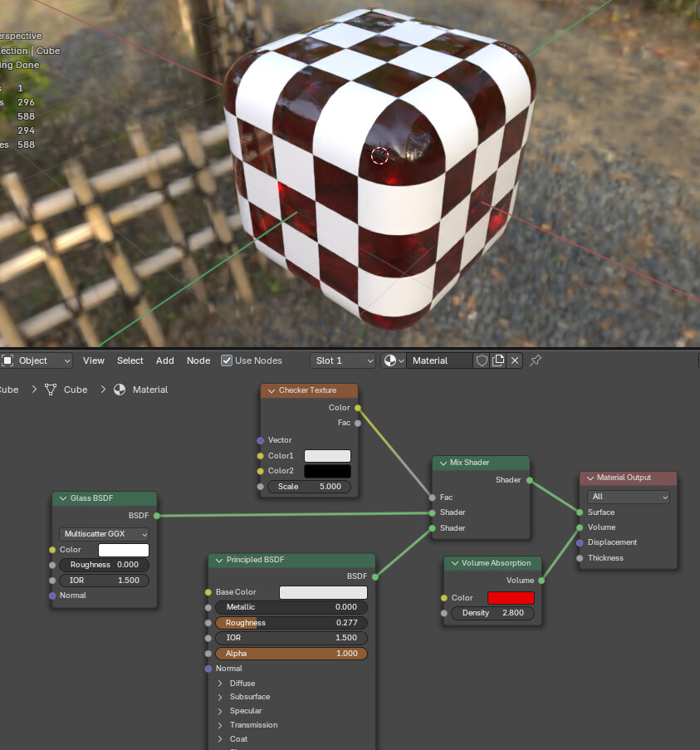Pick the Glass BSDF Color swatch
700x750 pixels.
click(x=124, y=550)
